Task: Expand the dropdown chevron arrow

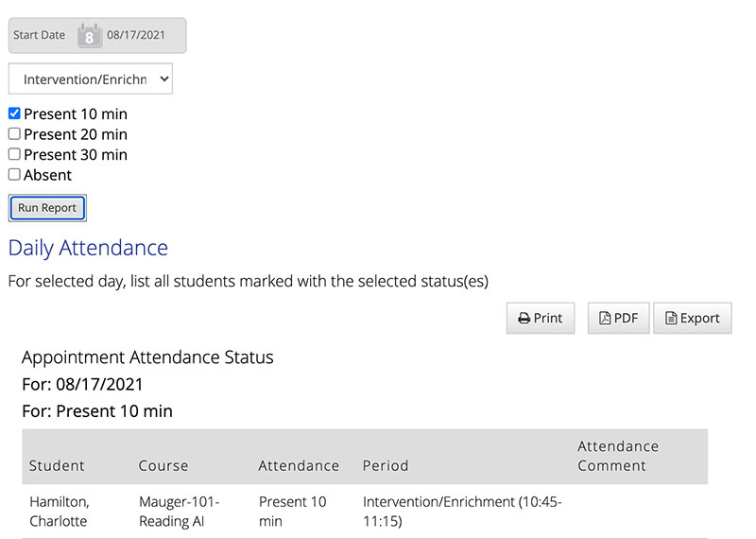Action: (x=164, y=78)
